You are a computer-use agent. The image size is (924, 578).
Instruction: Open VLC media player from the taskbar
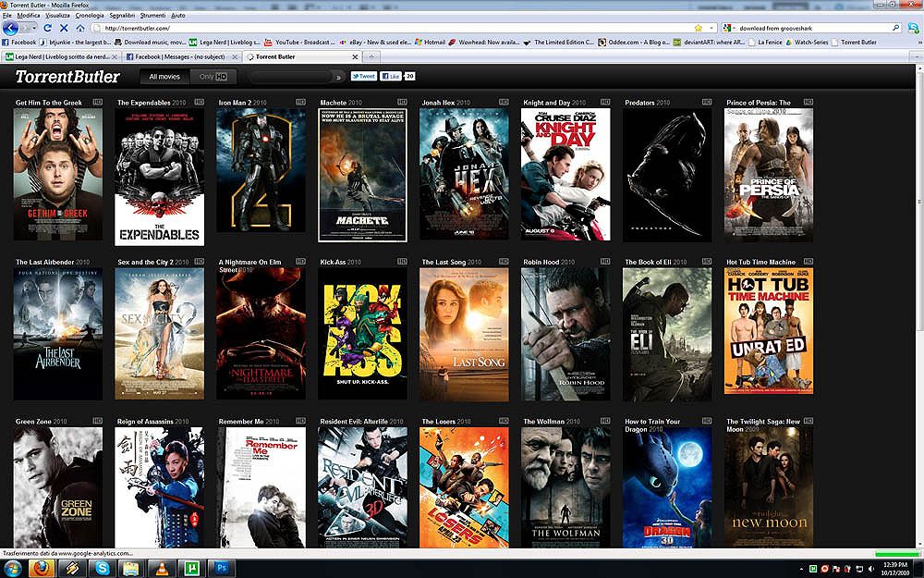[x=162, y=569]
